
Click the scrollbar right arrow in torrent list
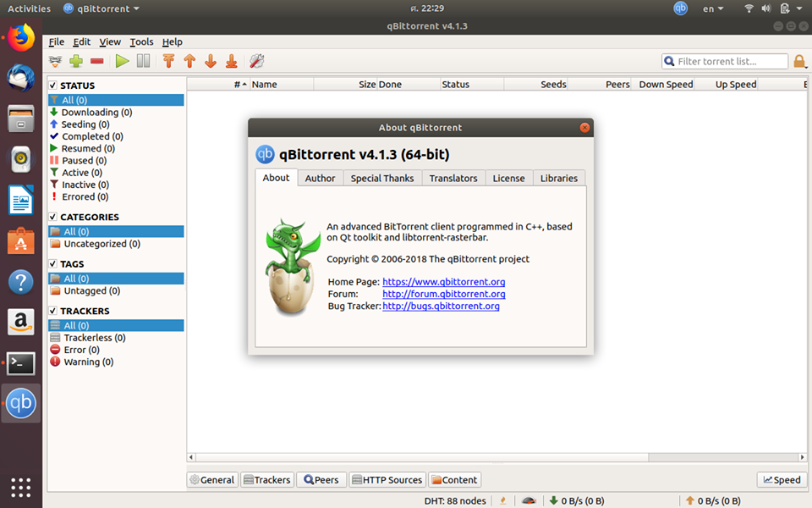click(802, 457)
